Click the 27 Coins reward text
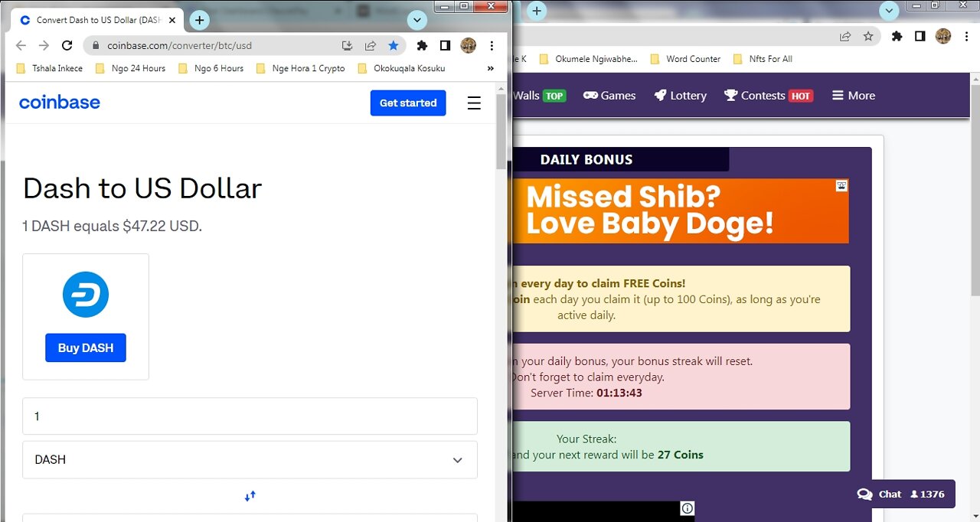 (x=681, y=455)
